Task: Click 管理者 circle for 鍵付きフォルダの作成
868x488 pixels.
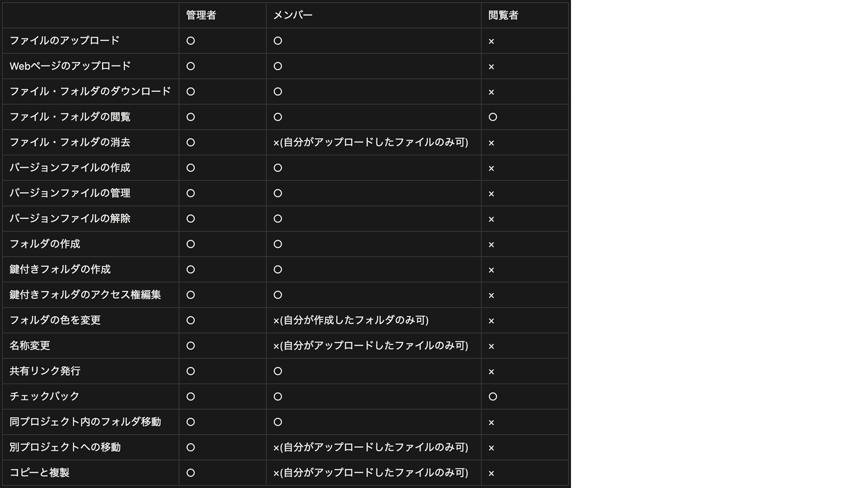Action: pyautogui.click(x=191, y=270)
